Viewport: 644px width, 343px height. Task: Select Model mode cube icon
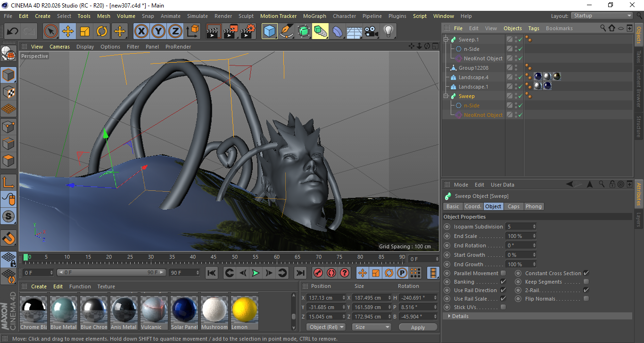tap(8, 75)
